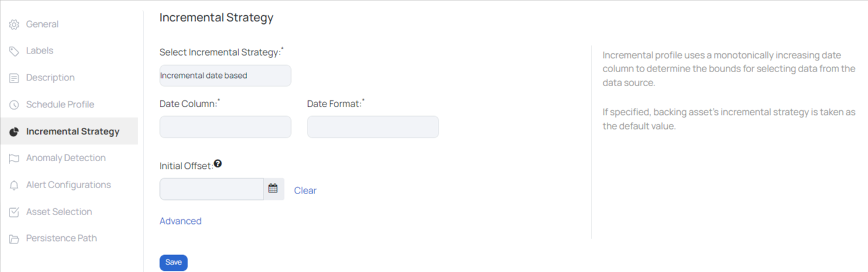Image resolution: width=868 pixels, height=272 pixels.
Task: Open the Select Incremental Strategy dropdown
Action: (225, 76)
